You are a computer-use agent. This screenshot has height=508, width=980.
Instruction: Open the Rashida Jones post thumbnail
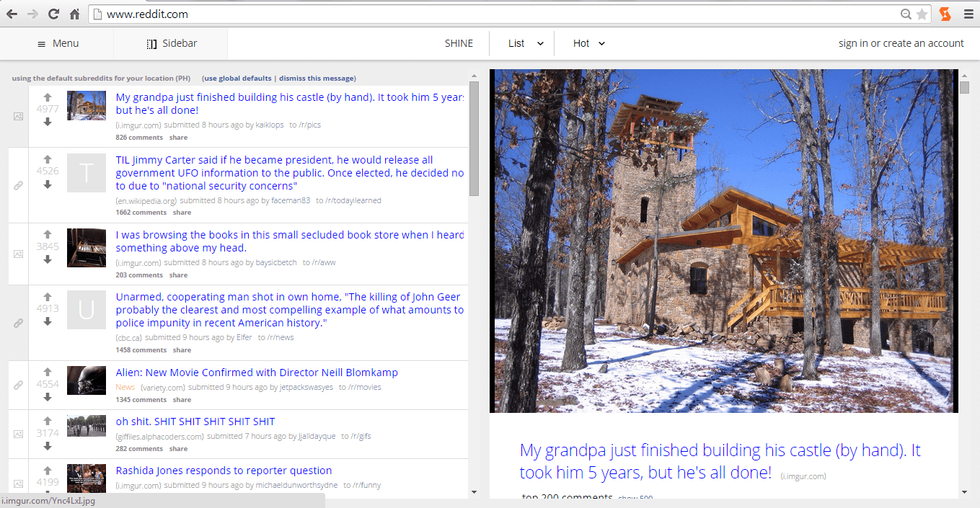(x=87, y=478)
